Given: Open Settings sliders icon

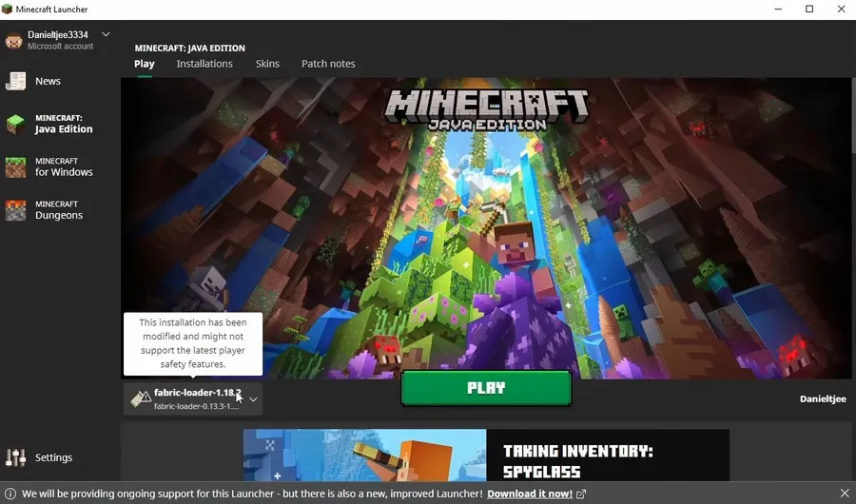Looking at the screenshot, I should pyautogui.click(x=15, y=457).
